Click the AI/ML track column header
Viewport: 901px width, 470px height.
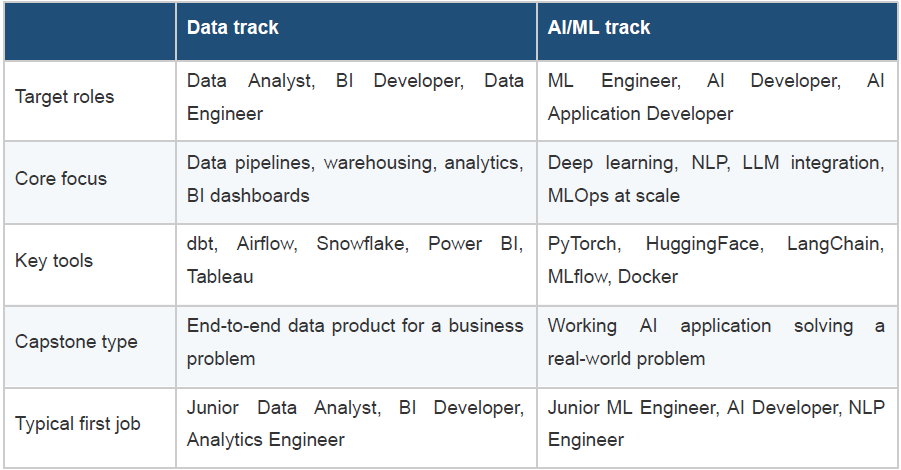click(x=717, y=32)
